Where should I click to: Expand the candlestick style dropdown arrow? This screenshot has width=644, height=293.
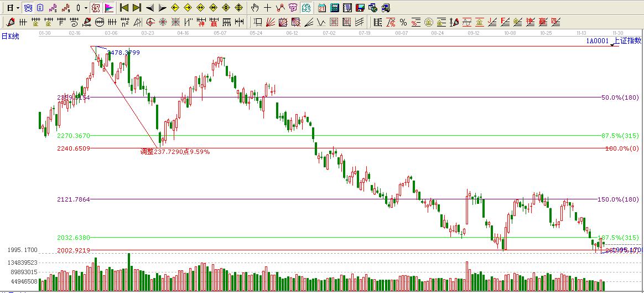tap(86, 8)
